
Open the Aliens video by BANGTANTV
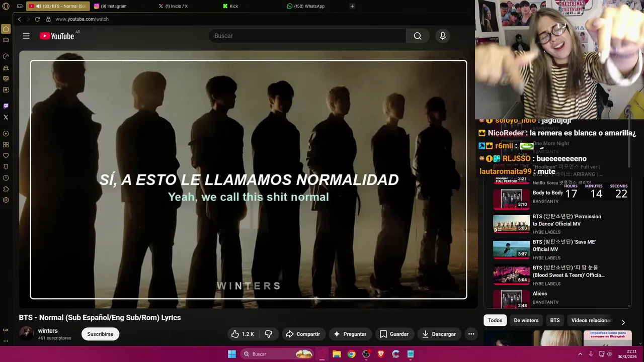pyautogui.click(x=540, y=294)
